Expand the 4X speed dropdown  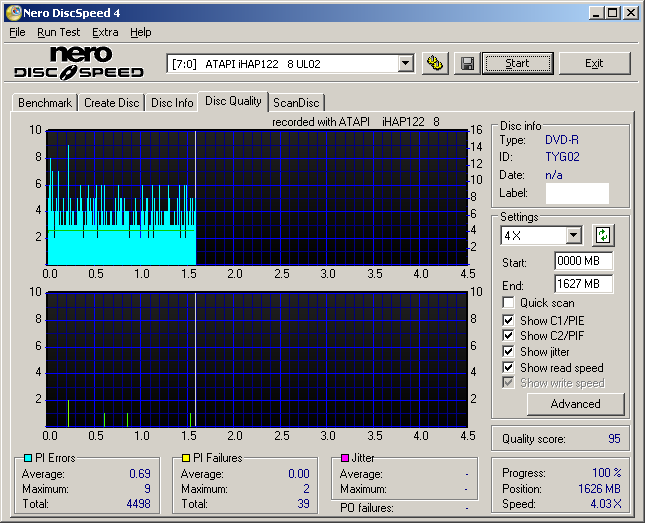click(573, 236)
